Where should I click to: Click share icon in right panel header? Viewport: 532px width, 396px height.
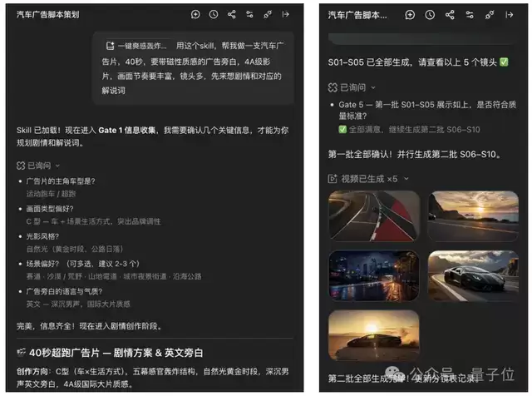450,15
